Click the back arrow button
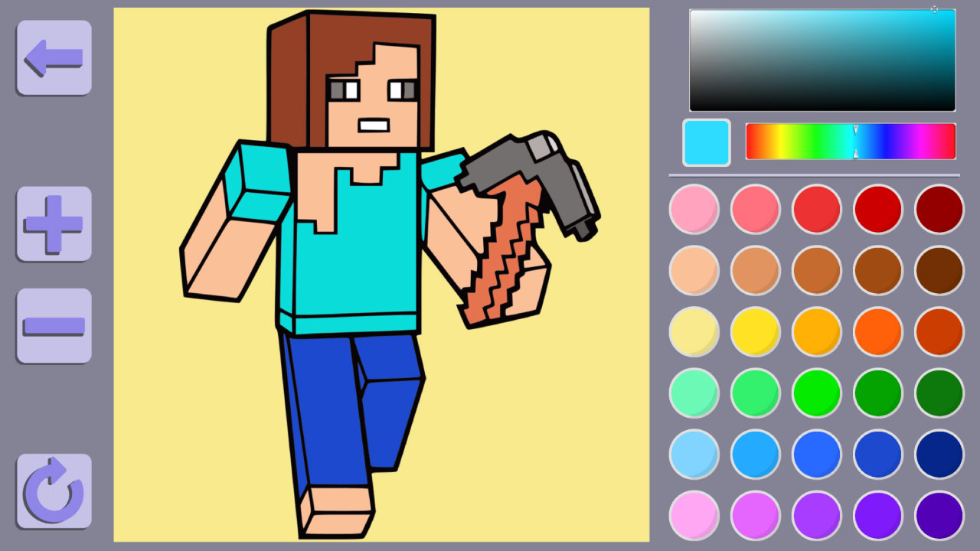This screenshot has height=551, width=980. [54, 57]
